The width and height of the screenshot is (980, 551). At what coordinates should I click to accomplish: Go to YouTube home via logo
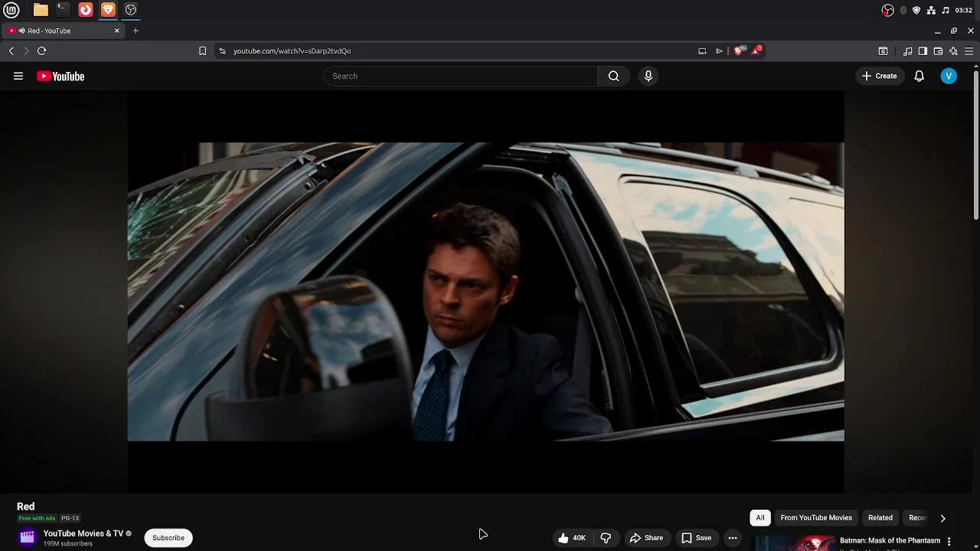pyautogui.click(x=60, y=76)
